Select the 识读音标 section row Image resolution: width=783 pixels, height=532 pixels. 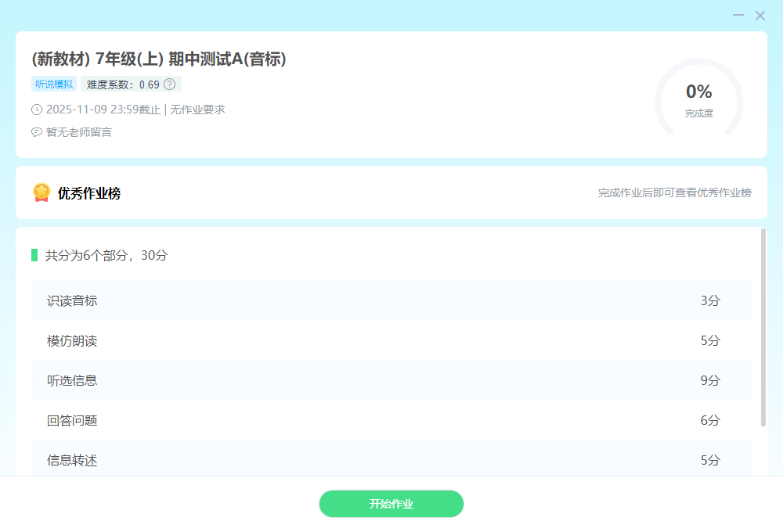point(391,300)
